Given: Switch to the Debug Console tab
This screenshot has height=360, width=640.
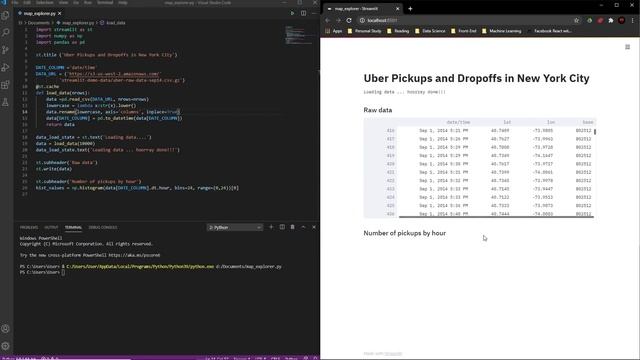Looking at the screenshot, I should click(x=102, y=227).
